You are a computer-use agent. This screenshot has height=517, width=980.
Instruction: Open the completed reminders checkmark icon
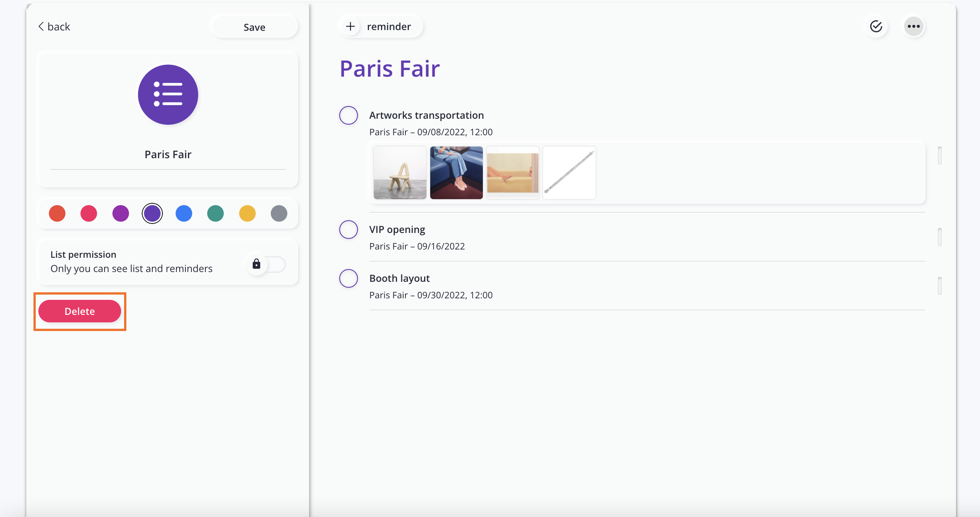pyautogui.click(x=876, y=26)
